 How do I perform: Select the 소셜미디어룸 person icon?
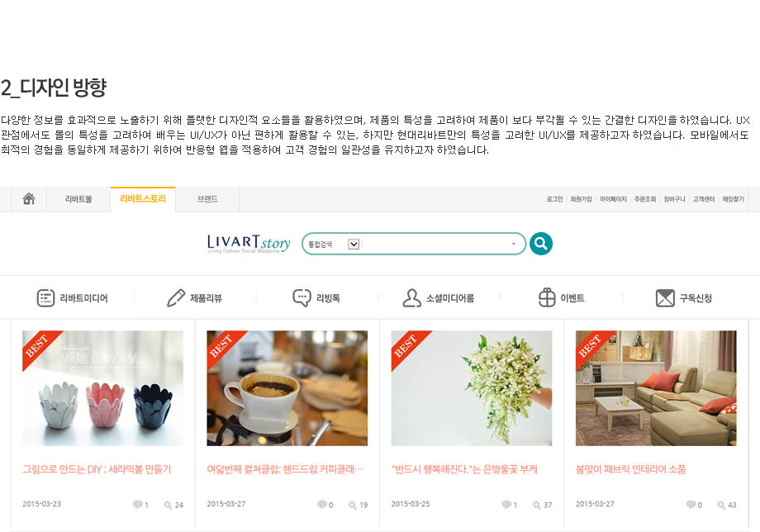(411, 298)
